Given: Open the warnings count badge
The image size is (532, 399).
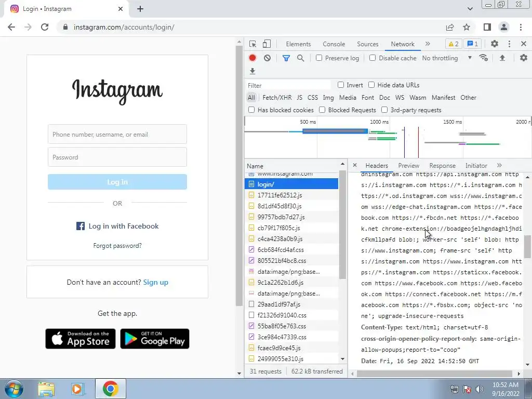Looking at the screenshot, I should [x=453, y=44].
